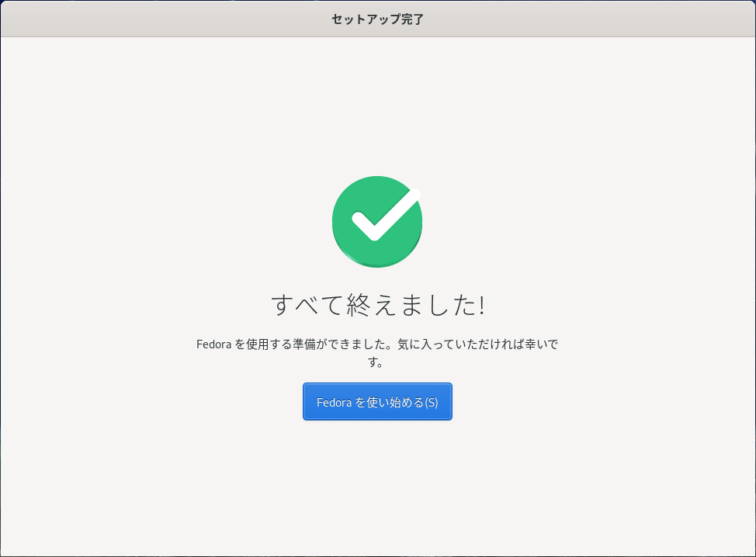Image resolution: width=756 pixels, height=557 pixels.
Task: Click the 'セットアップ完了' window title
Action: click(377, 19)
